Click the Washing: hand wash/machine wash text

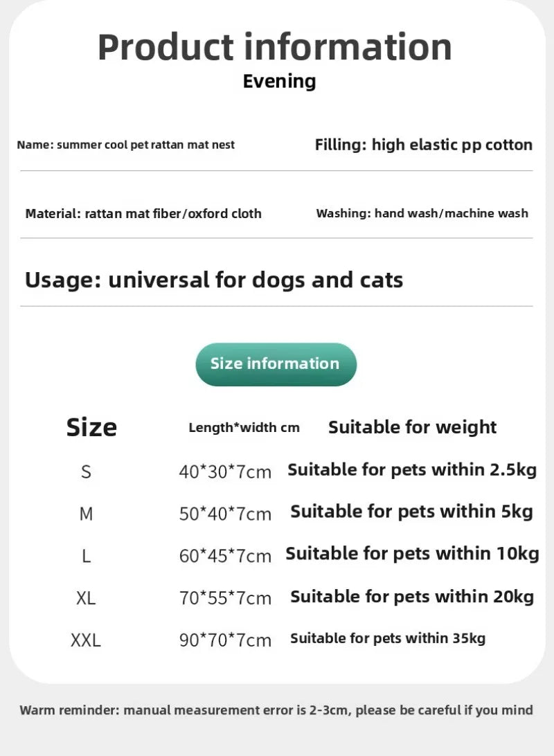(422, 213)
